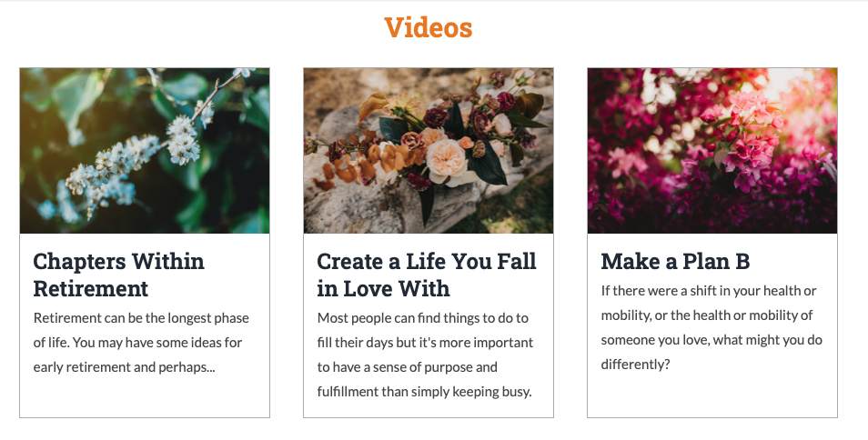Click the Create a Life You Fall in Love With title

(x=427, y=275)
